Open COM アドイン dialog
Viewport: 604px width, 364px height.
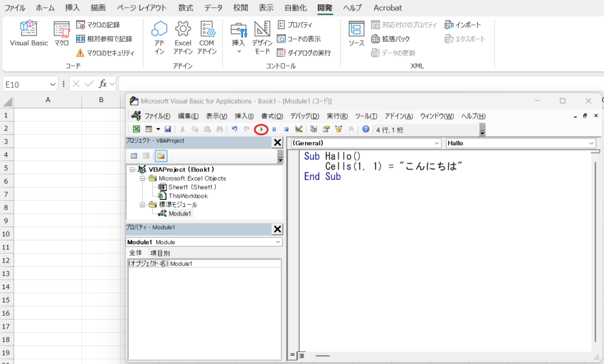207,38
